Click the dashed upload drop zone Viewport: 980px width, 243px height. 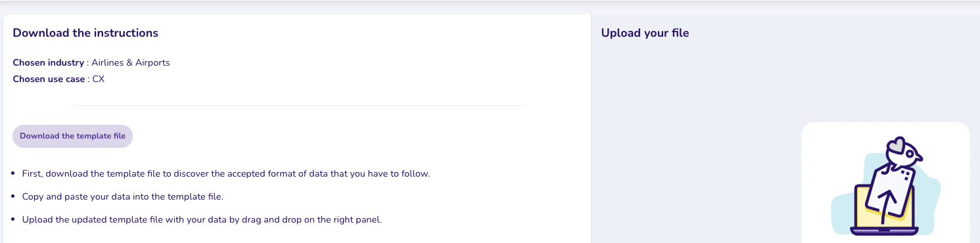(x=885, y=183)
